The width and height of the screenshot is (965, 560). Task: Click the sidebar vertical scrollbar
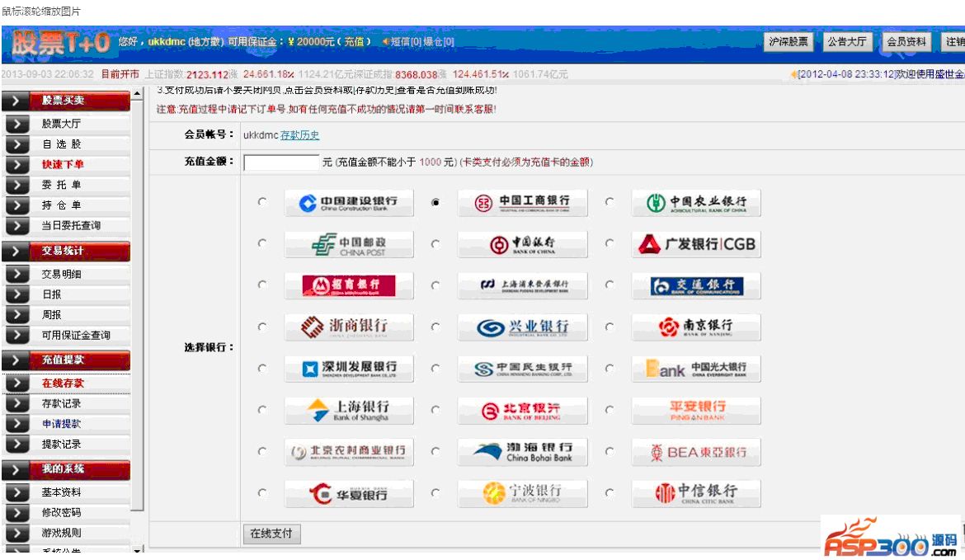[x=138, y=304]
